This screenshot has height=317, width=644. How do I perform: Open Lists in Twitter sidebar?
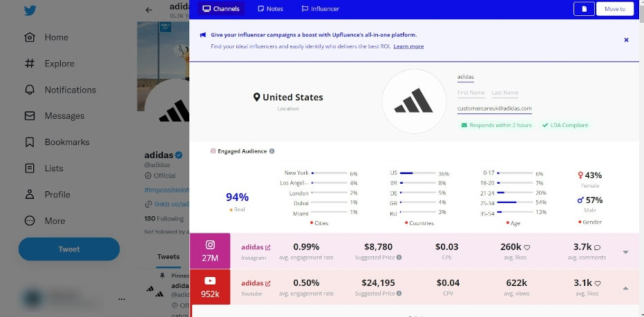click(x=44, y=169)
